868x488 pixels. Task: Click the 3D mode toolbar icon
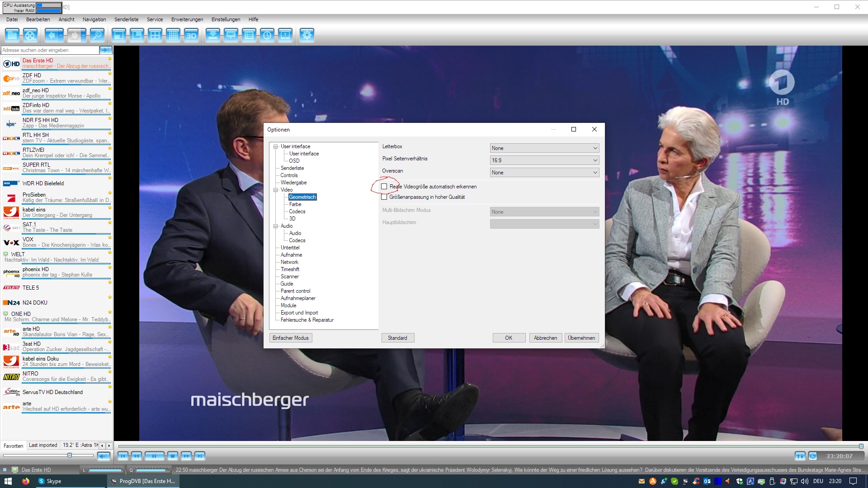click(x=191, y=35)
